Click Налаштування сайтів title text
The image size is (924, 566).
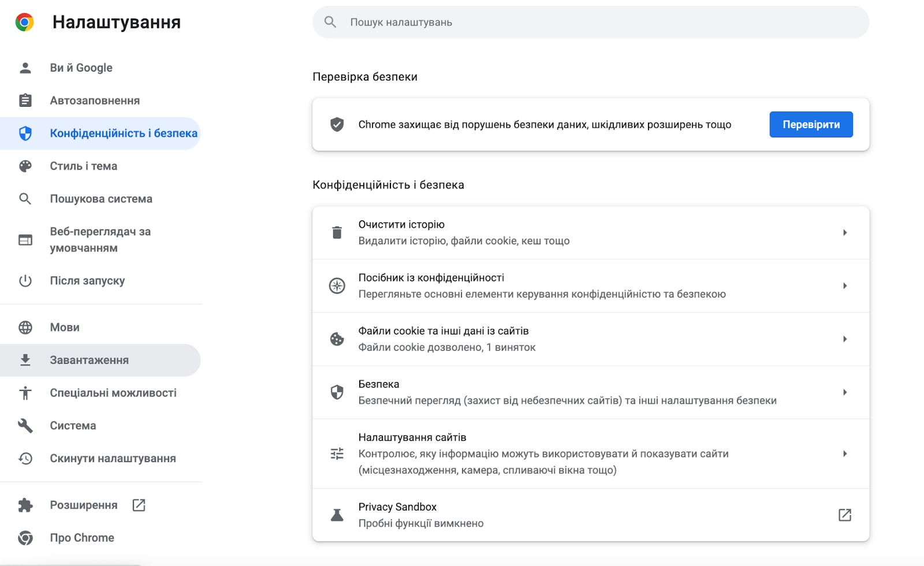[x=412, y=437]
